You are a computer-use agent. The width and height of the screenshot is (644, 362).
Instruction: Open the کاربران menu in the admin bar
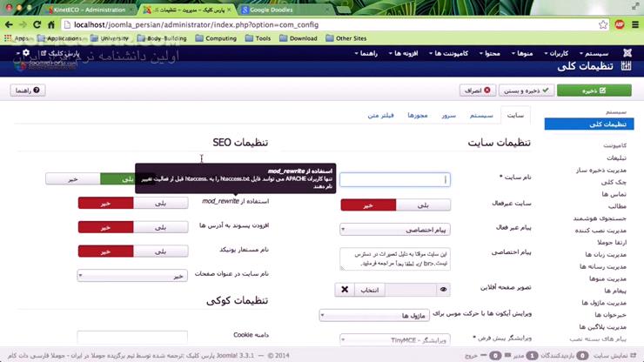pos(556,53)
